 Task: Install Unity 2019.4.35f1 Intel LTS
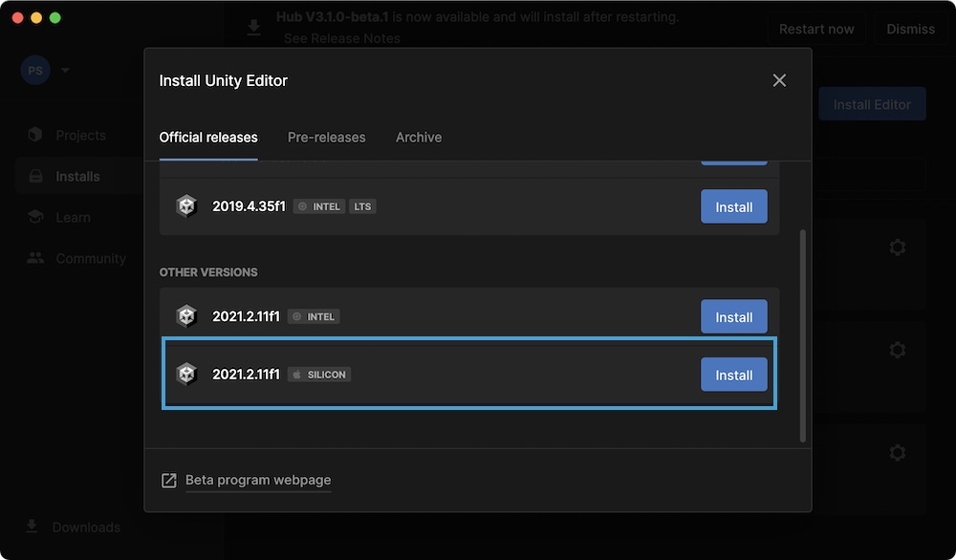[733, 206]
